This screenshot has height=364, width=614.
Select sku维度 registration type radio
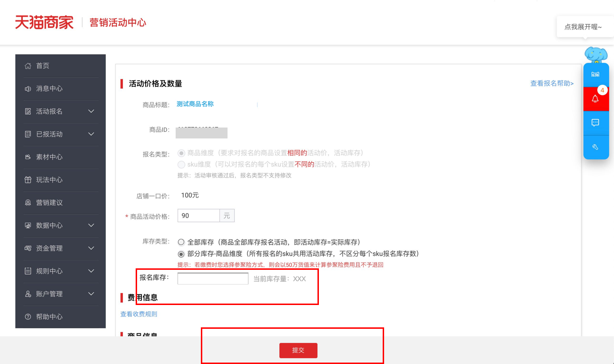coord(181,165)
